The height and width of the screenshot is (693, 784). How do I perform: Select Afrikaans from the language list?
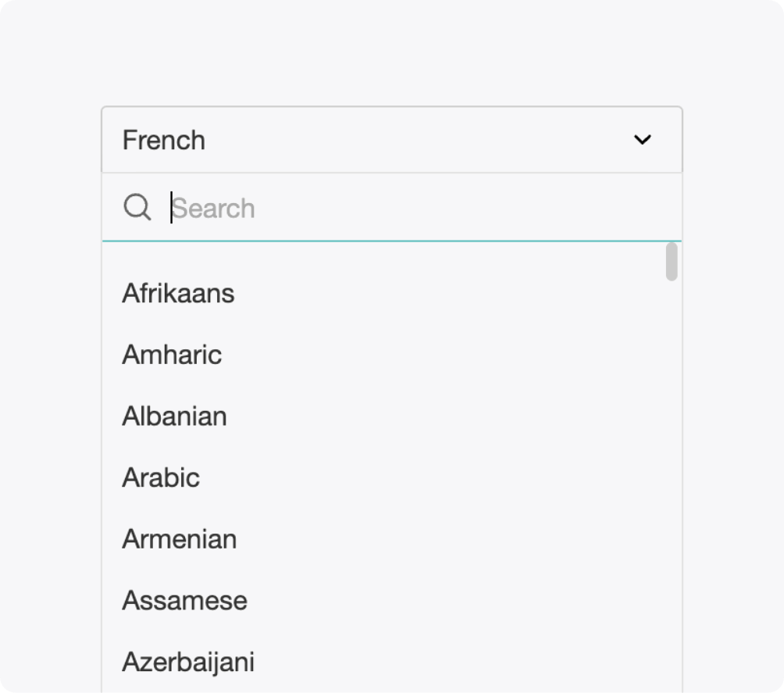coord(178,294)
